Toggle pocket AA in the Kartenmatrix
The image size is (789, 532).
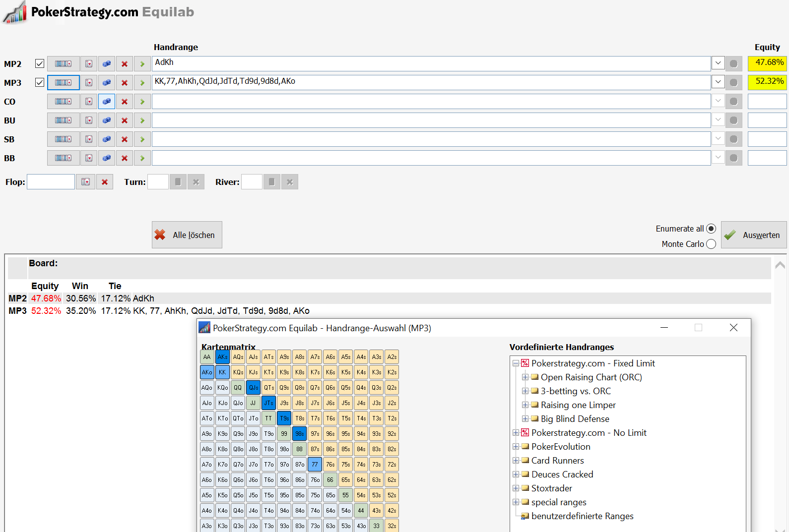coord(207,357)
